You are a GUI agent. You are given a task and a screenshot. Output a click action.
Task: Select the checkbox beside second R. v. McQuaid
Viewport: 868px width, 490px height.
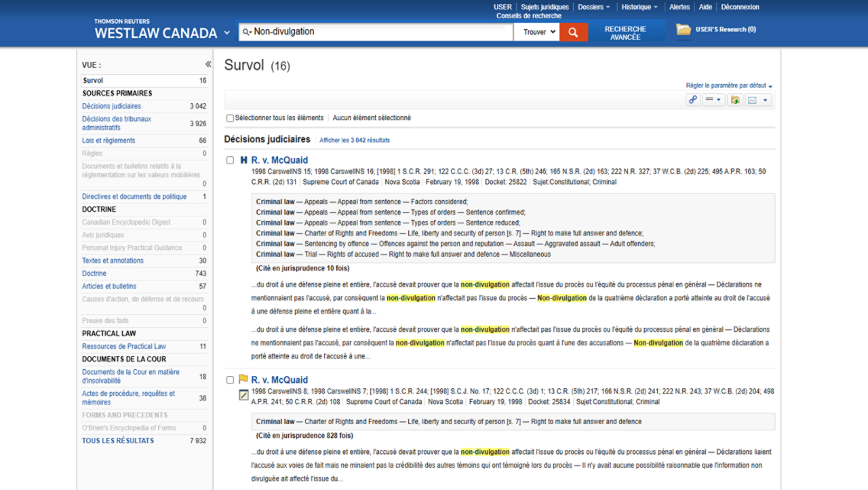click(230, 379)
